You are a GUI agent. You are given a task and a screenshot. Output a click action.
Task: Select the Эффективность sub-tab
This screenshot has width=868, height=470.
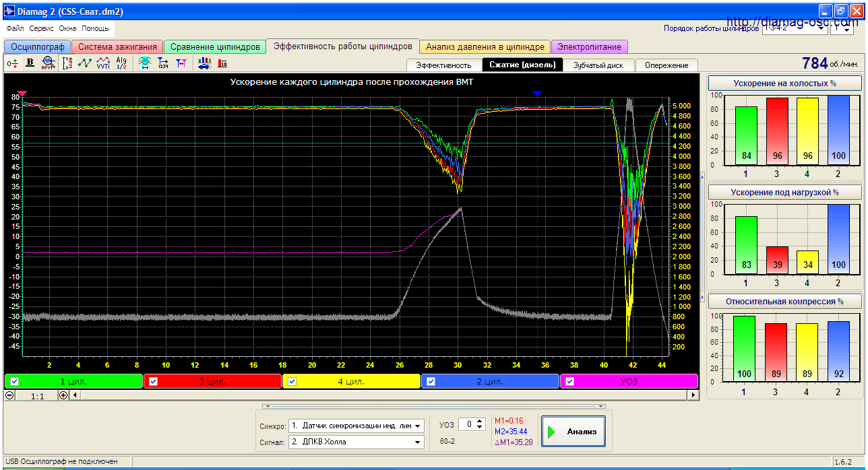(x=443, y=65)
